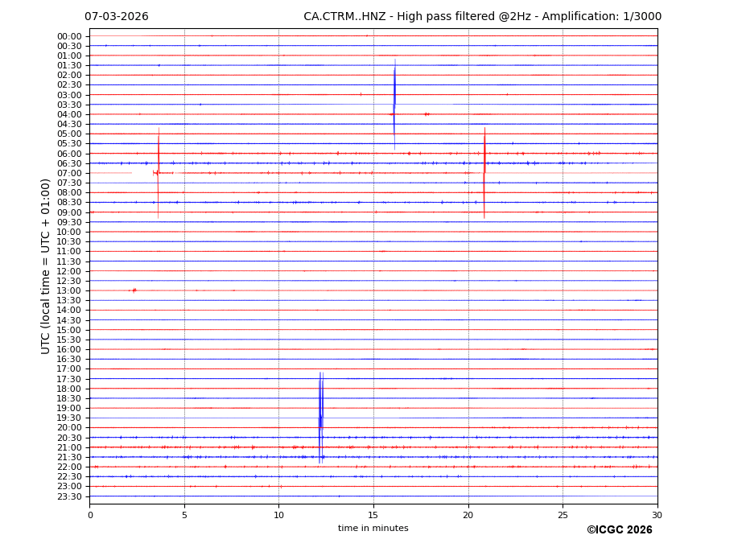Viewport: 746px width, 560px height.
Task: Click the 25 tick on the x-axis
Action: [x=563, y=515]
